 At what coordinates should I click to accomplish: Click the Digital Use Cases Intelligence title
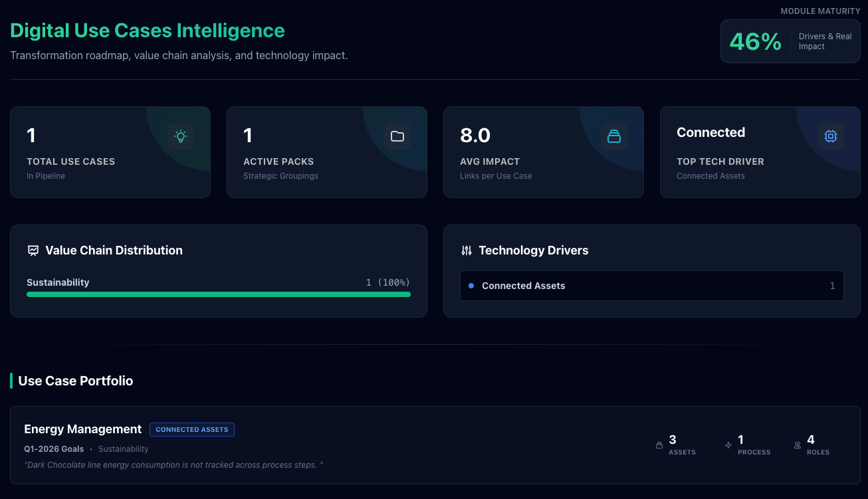148,31
